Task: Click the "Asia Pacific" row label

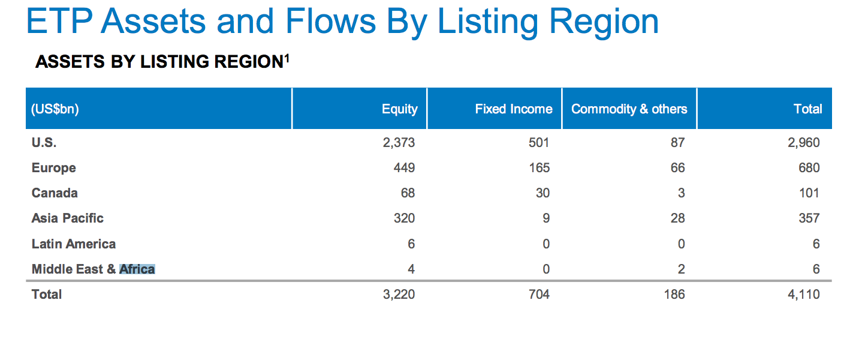Action: pyautogui.click(x=68, y=218)
